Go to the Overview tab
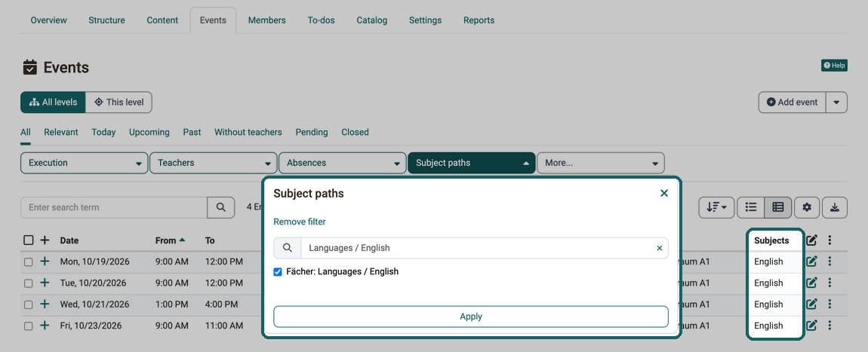The width and height of the screenshot is (868, 352). click(x=49, y=20)
